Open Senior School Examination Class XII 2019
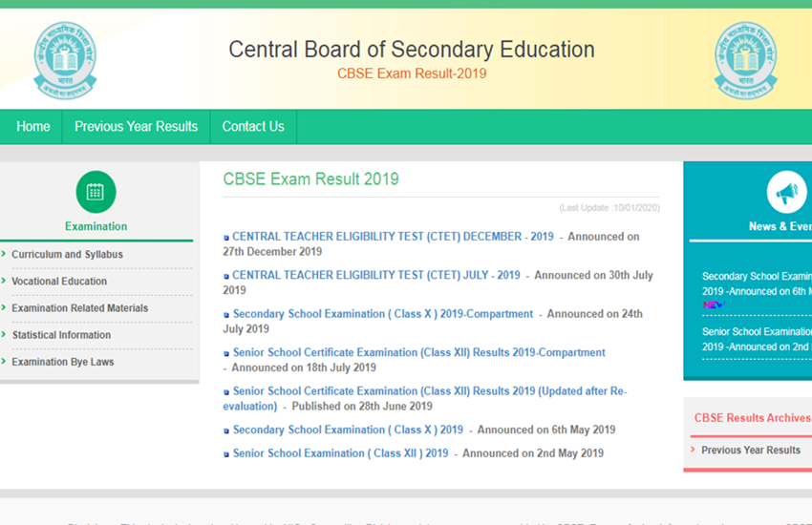Viewport: 812px width, 525px height. [x=340, y=453]
